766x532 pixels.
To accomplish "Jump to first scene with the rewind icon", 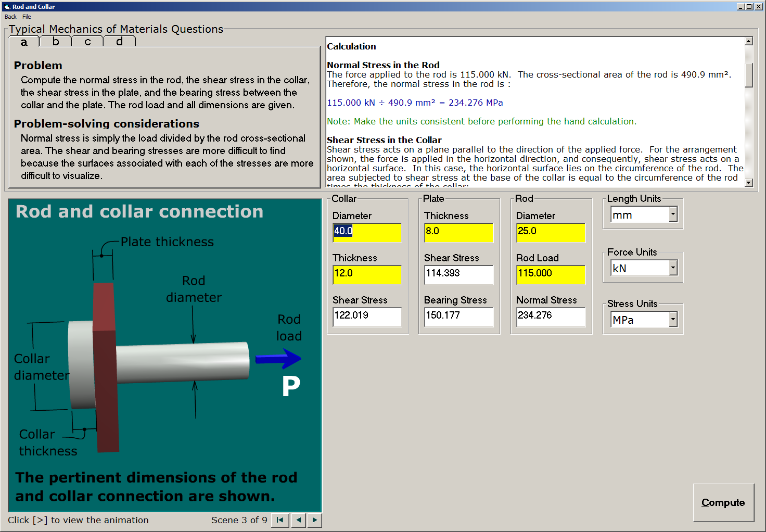I will click(279, 520).
